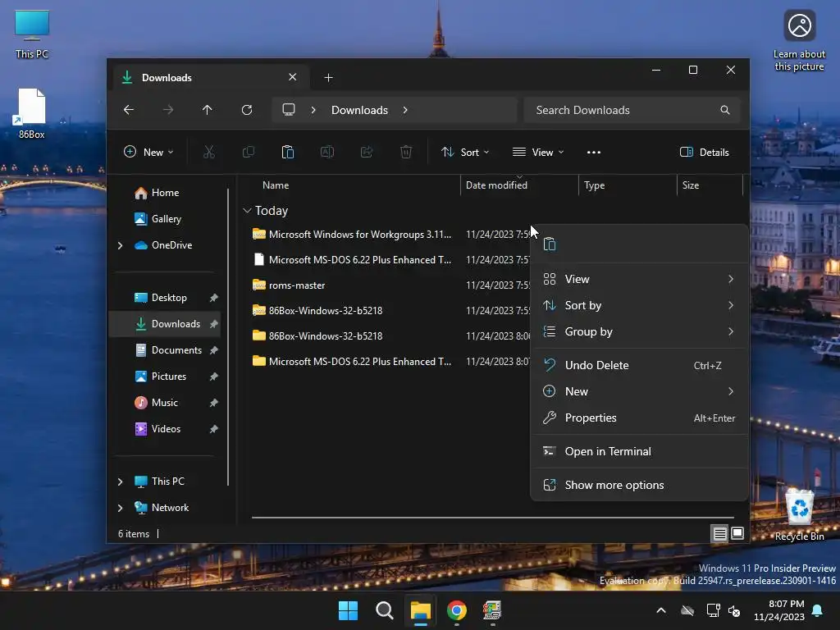Select the 86Box desktop shortcut
Viewport: 840px width, 630px height.
click(x=32, y=114)
